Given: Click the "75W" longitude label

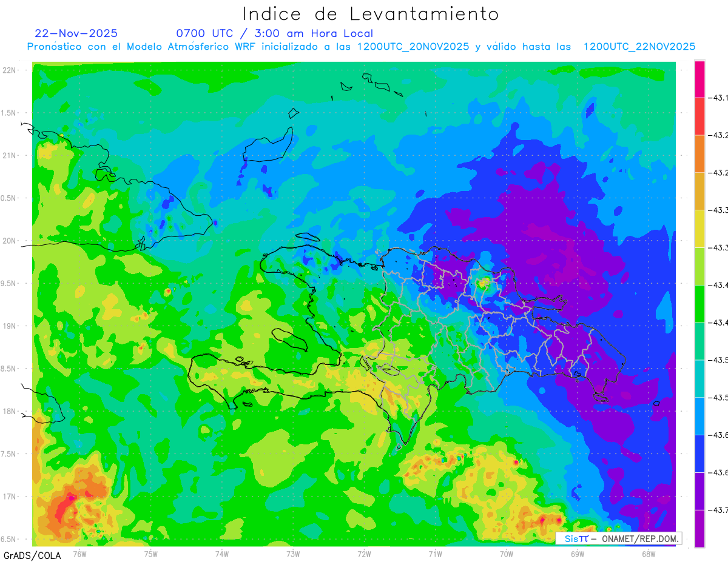Looking at the screenshot, I should click(151, 553).
